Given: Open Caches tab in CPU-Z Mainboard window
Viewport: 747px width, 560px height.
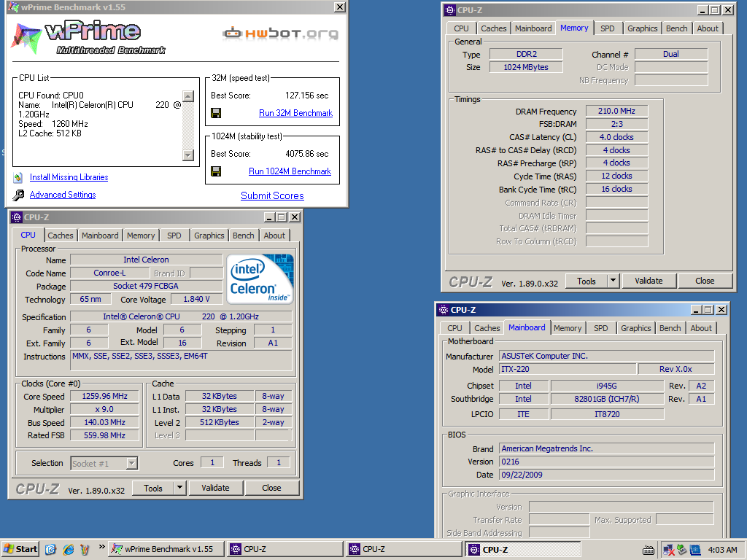Looking at the screenshot, I should 487,327.
